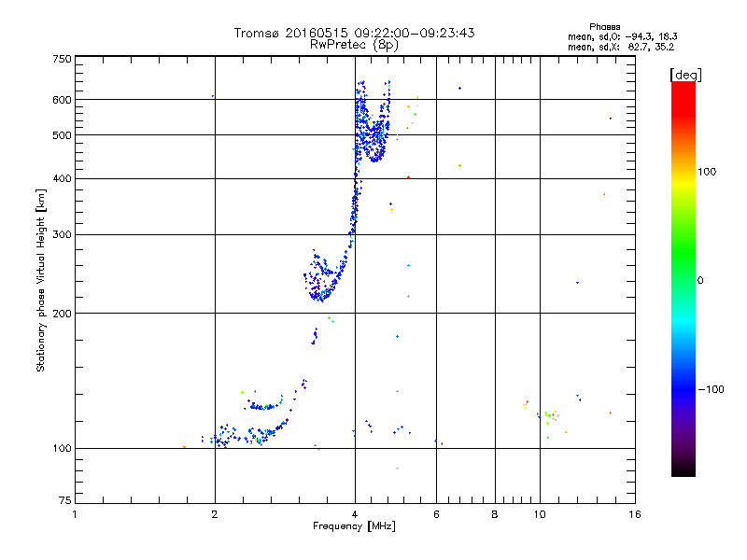The image size is (747, 560).
Task: Click the plot title 'Tromsø 20160515 09:22:00-09:23:43'
Action: [354, 33]
